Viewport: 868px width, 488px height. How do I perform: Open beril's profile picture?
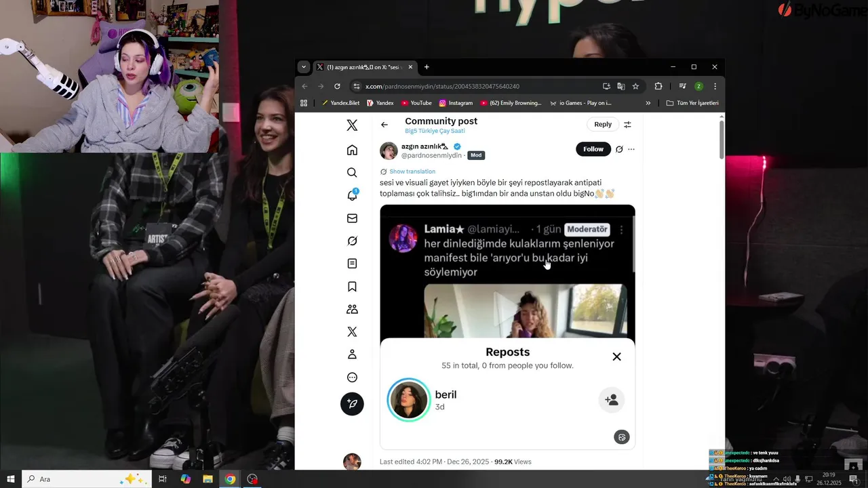[x=409, y=400]
